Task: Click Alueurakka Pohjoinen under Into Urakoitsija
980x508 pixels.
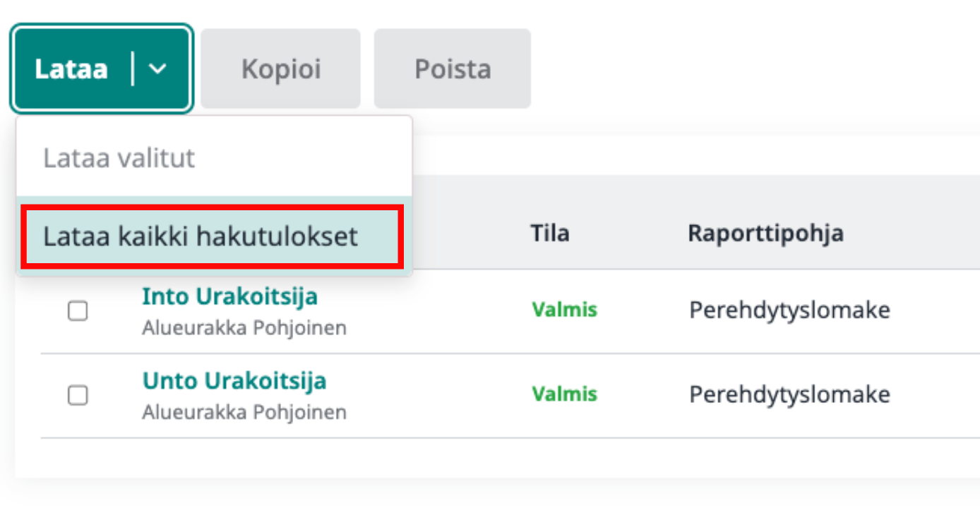Action: click(x=244, y=328)
